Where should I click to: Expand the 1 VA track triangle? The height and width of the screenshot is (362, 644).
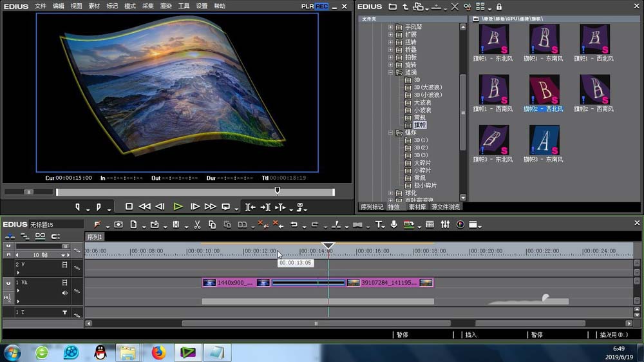coord(18,291)
